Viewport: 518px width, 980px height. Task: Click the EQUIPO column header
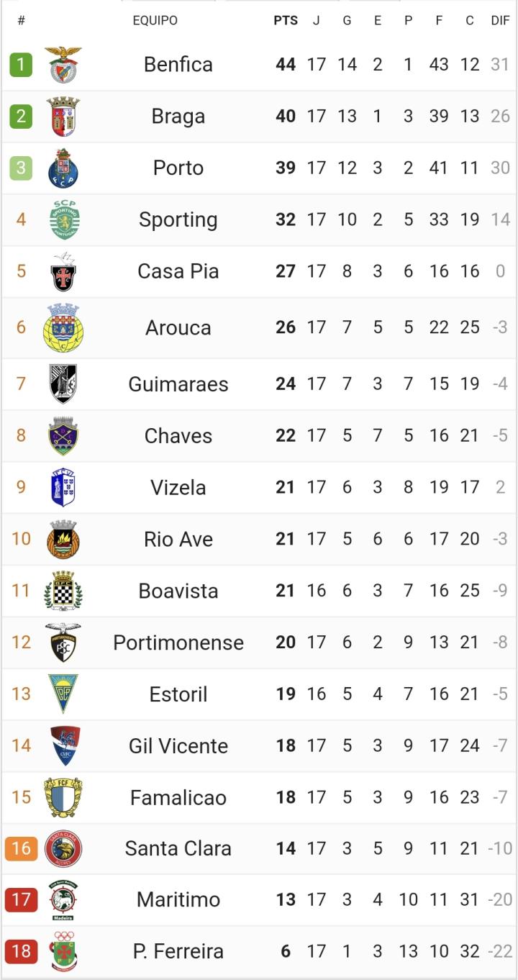pos(155,21)
